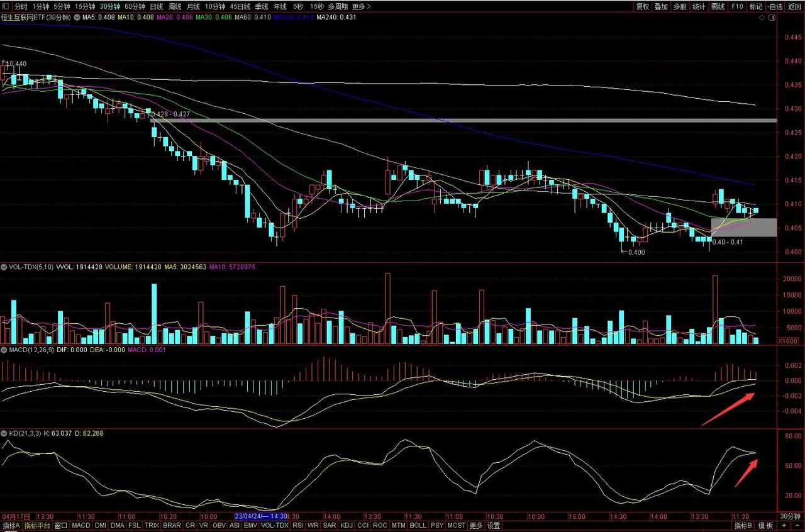
Task: Select the 1分钟 period tab
Action: click(x=41, y=6)
